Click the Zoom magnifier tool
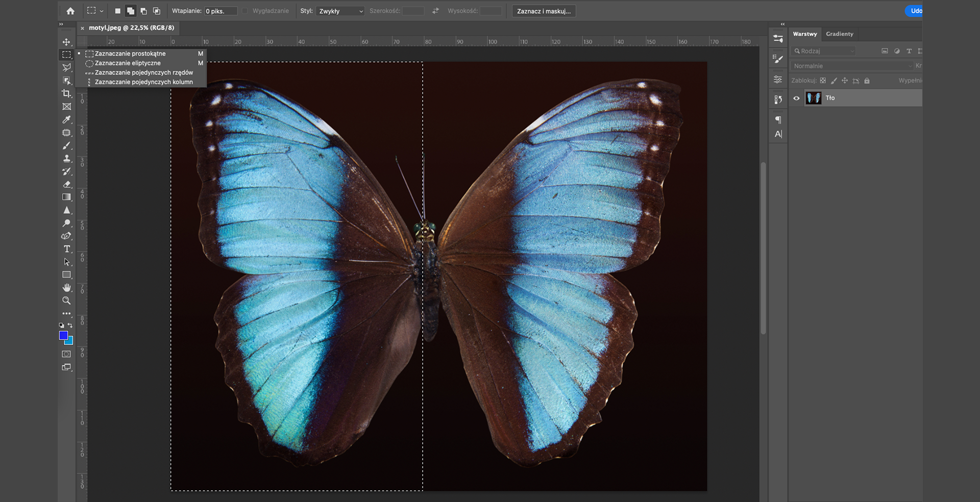The width and height of the screenshot is (980, 502). point(66,301)
